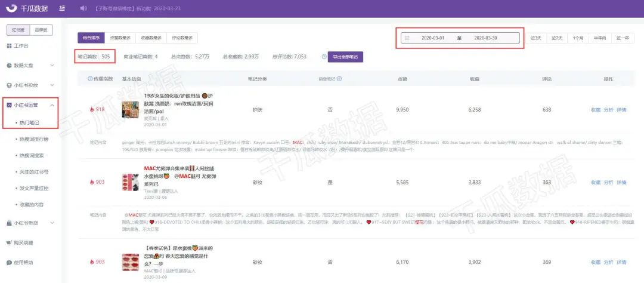Switch to 红书版 mode
The width and height of the screenshot is (644, 283).
18,30
